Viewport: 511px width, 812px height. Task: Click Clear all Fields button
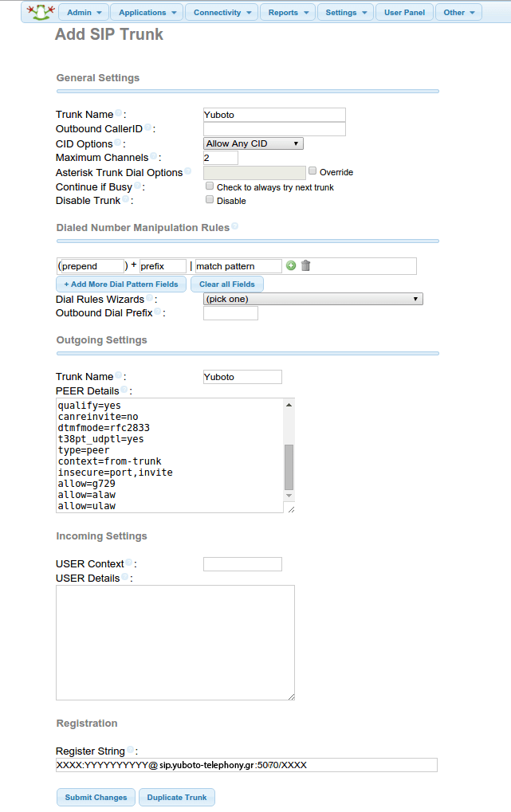click(x=227, y=284)
